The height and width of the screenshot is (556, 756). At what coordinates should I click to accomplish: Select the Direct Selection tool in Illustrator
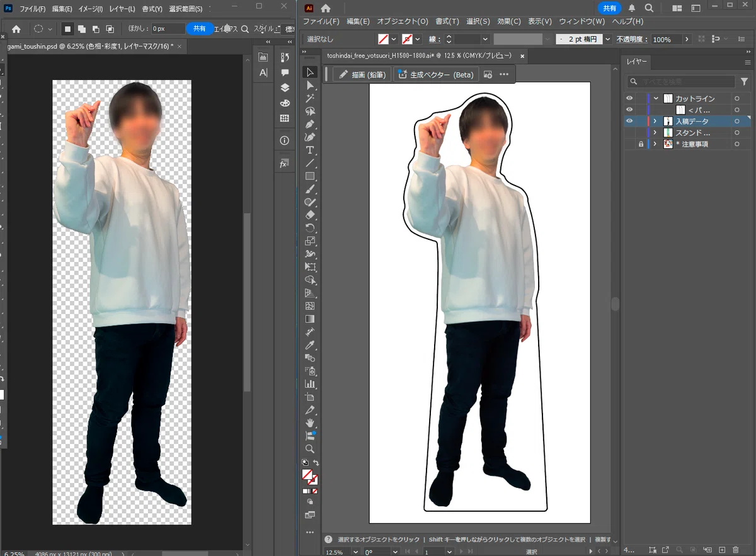tap(310, 85)
